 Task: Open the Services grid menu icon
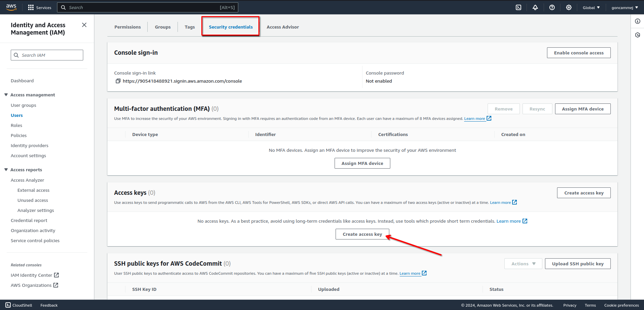pos(31,7)
